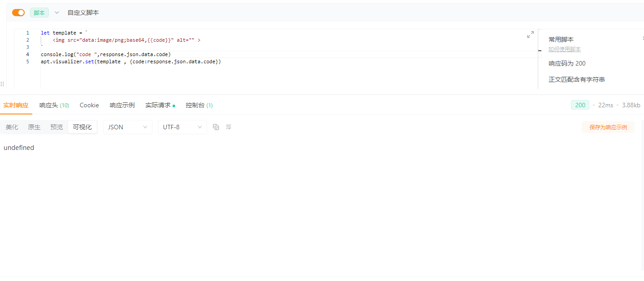This screenshot has width=644, height=281.
Task: Open the JSON format dropdown
Action: (x=128, y=127)
